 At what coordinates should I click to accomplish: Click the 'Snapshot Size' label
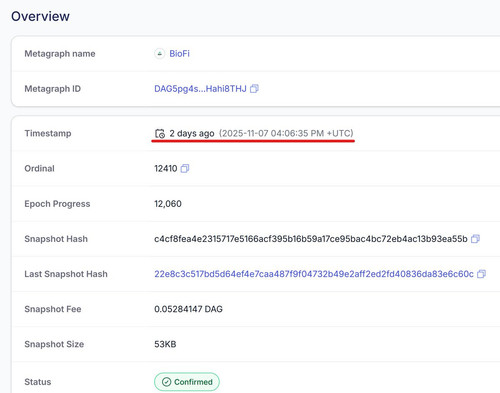[54, 344]
